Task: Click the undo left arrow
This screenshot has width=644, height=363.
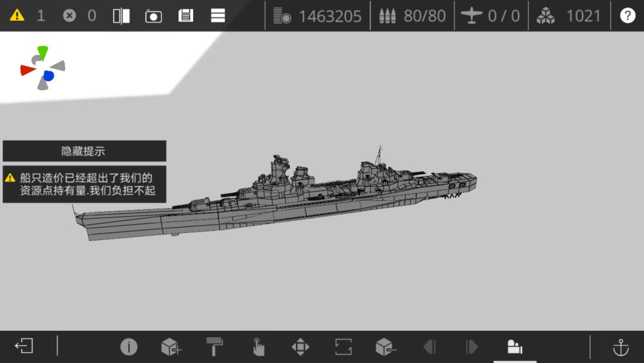Action: click(429, 346)
